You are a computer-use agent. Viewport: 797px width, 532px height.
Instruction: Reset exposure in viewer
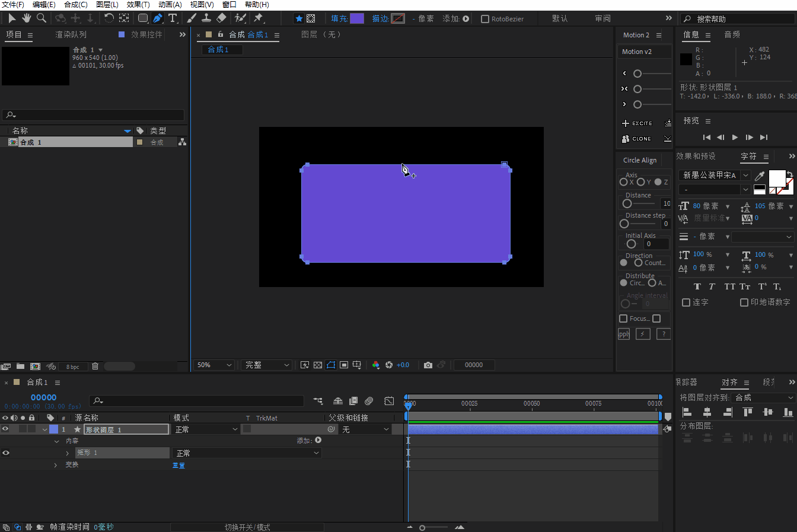pos(389,365)
